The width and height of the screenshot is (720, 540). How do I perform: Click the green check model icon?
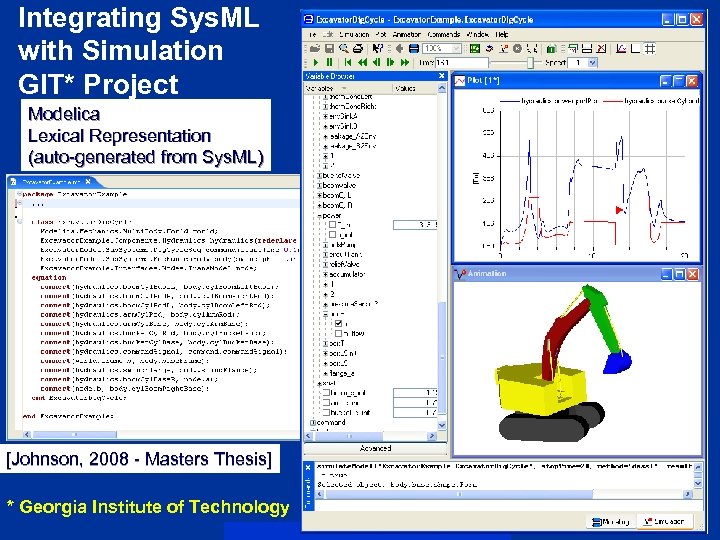click(x=475, y=48)
